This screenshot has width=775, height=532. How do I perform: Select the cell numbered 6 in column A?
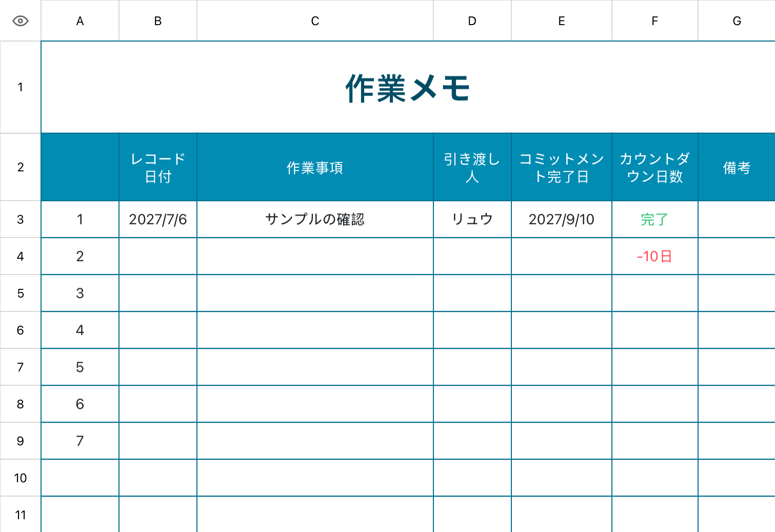(x=80, y=404)
